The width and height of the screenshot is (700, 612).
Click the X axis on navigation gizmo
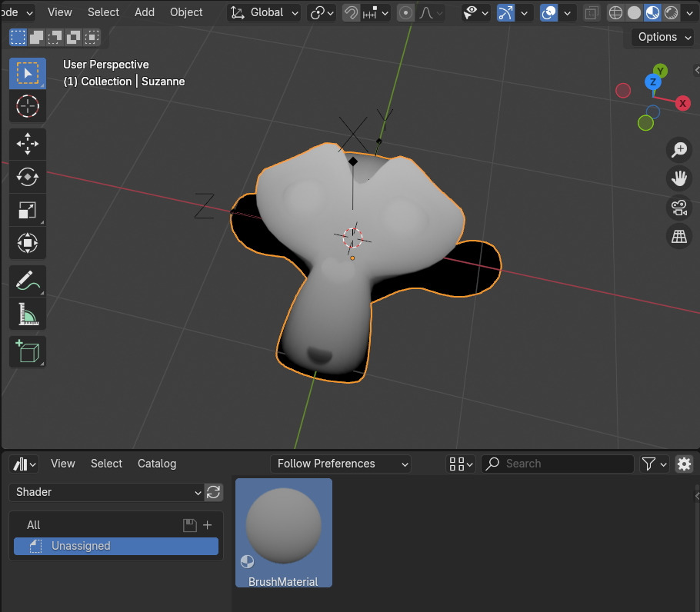click(682, 104)
